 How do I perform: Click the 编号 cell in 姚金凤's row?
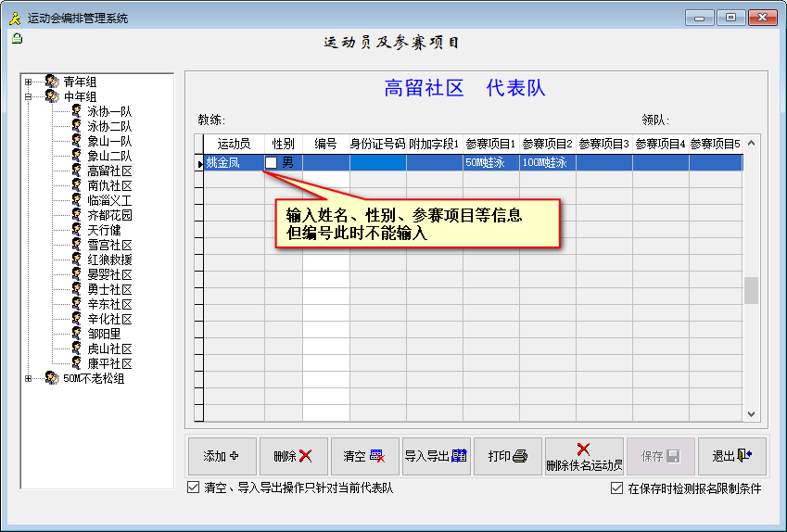(x=325, y=163)
